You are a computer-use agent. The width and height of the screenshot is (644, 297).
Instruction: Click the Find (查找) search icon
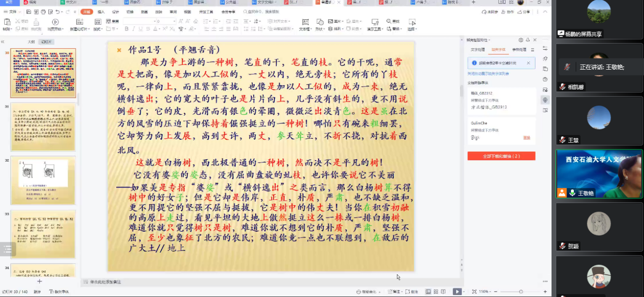pos(393,21)
